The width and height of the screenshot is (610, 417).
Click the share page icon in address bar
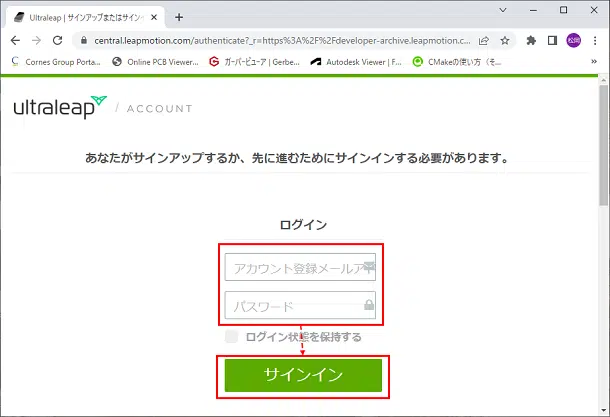click(x=485, y=41)
